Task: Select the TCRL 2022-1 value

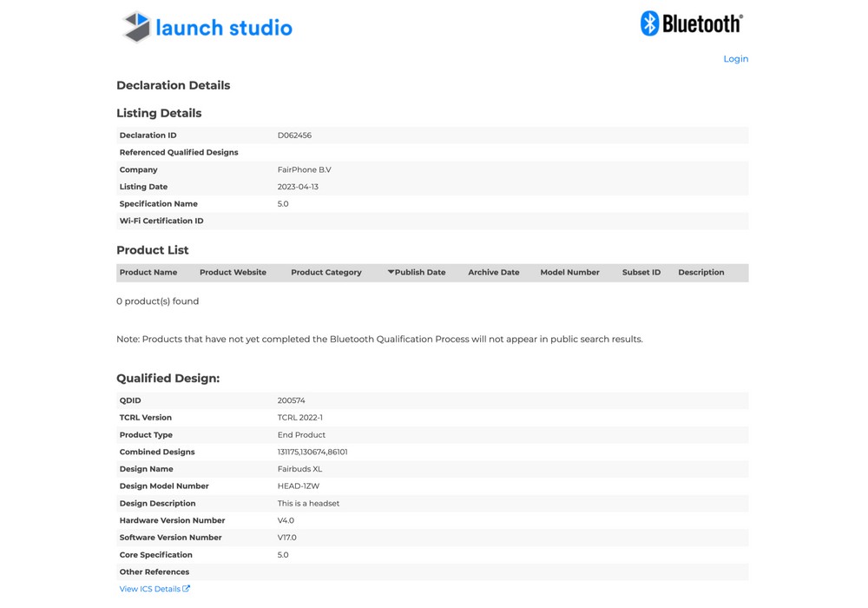Action: coord(300,418)
